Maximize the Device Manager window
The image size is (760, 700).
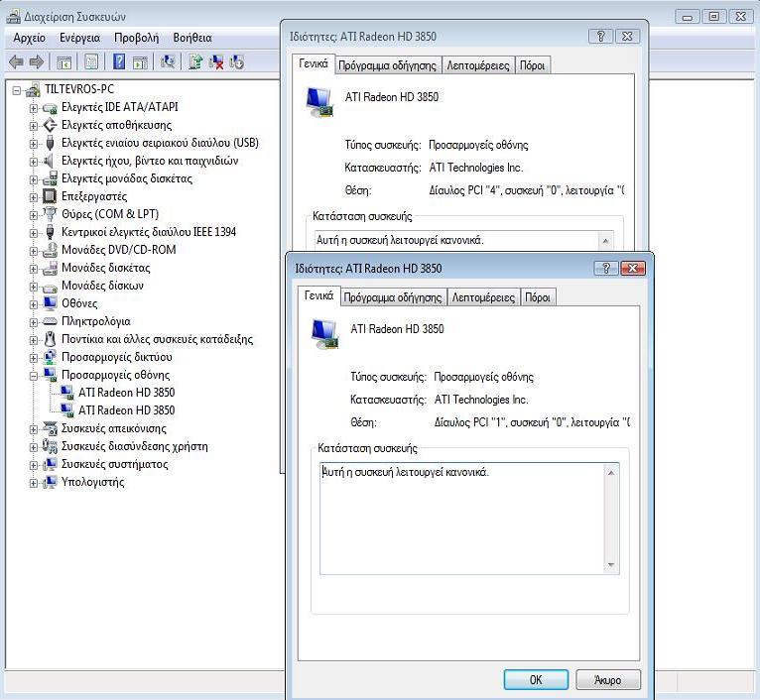[x=714, y=17]
